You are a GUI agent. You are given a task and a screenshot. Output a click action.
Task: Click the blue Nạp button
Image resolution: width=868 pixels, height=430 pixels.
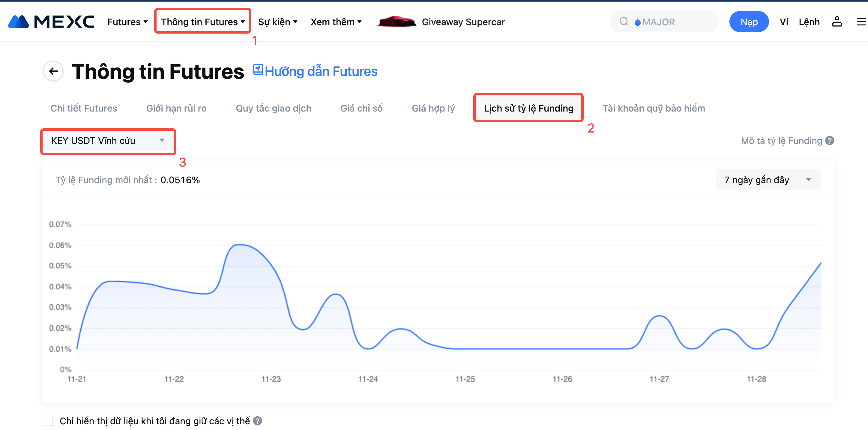tap(749, 22)
